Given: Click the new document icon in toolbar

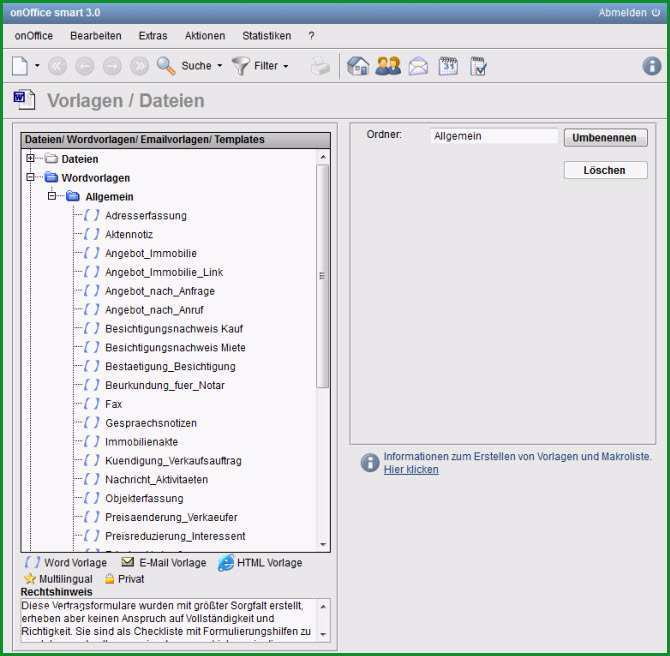Looking at the screenshot, I should pyautogui.click(x=20, y=66).
